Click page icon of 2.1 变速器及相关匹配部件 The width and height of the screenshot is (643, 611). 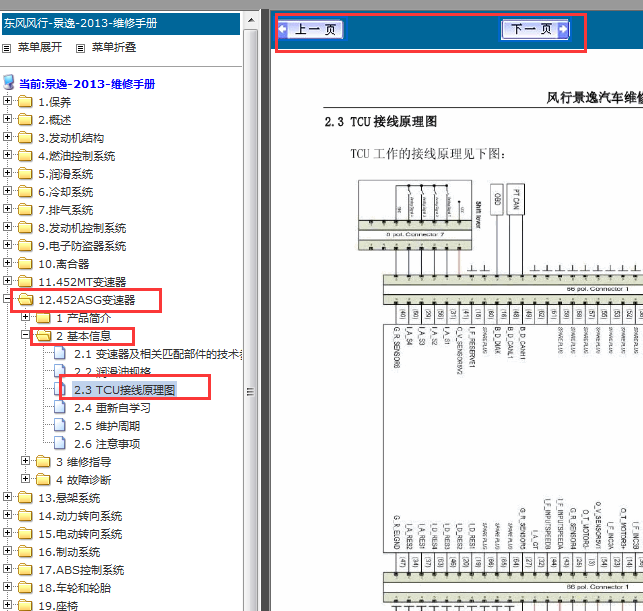coord(60,353)
